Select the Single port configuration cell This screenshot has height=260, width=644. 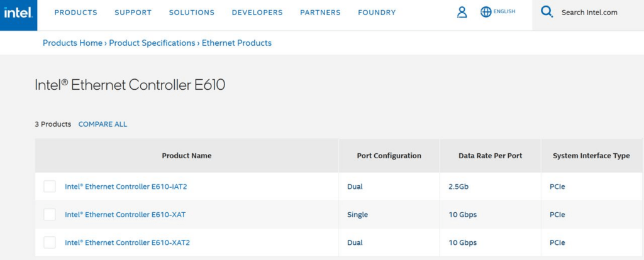pyautogui.click(x=389, y=215)
